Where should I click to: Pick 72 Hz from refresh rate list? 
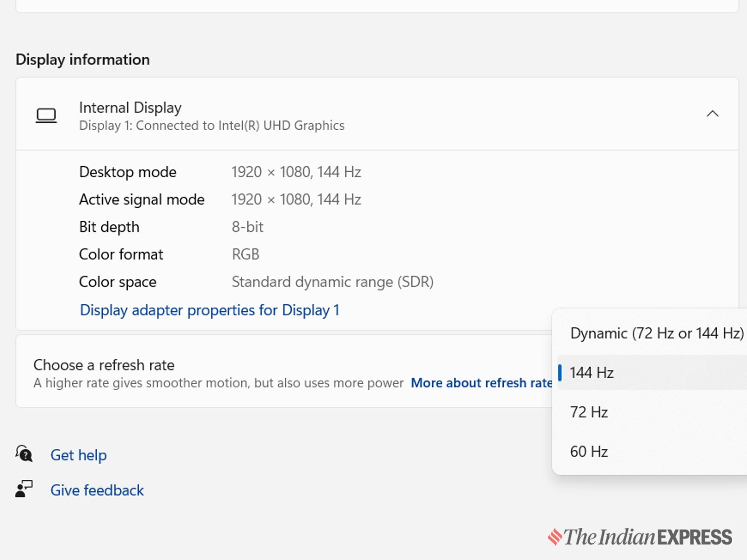(589, 413)
